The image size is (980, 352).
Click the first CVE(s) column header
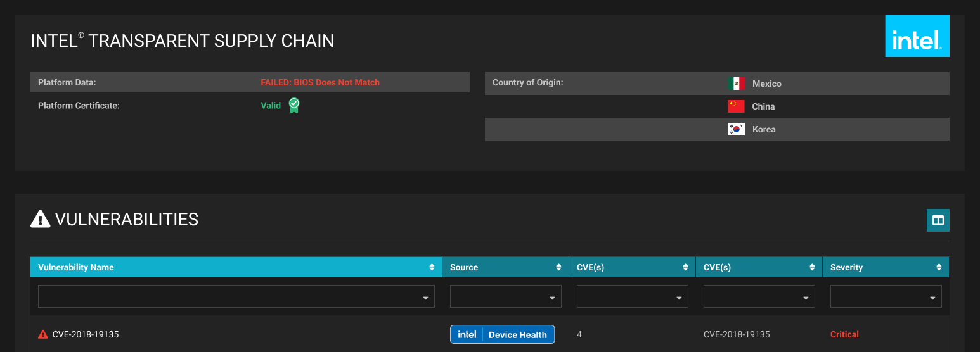[590, 267]
